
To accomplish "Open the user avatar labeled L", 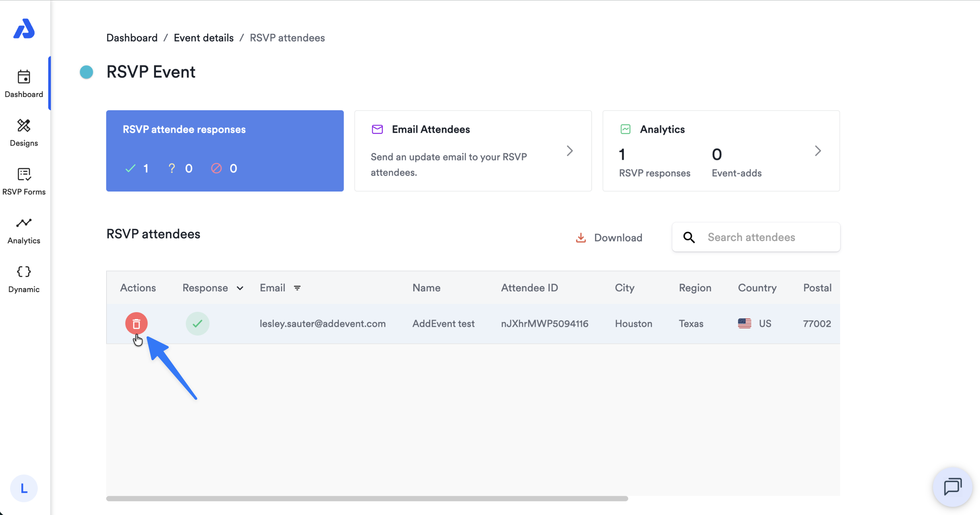I will click(x=24, y=488).
